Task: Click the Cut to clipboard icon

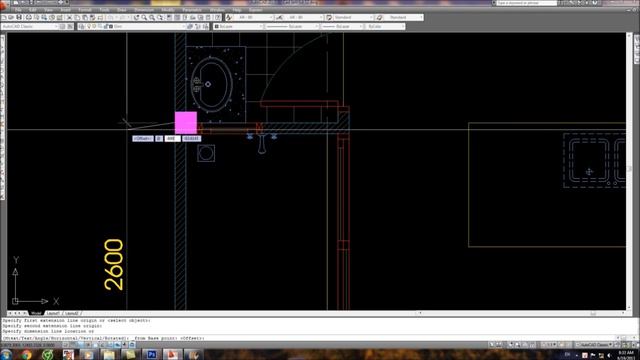Action: (70, 18)
